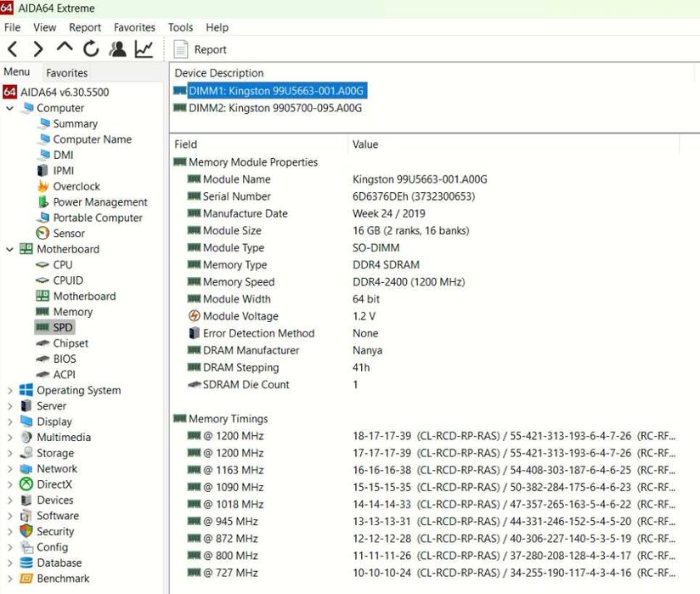Select the Computer Name icon

[43, 139]
